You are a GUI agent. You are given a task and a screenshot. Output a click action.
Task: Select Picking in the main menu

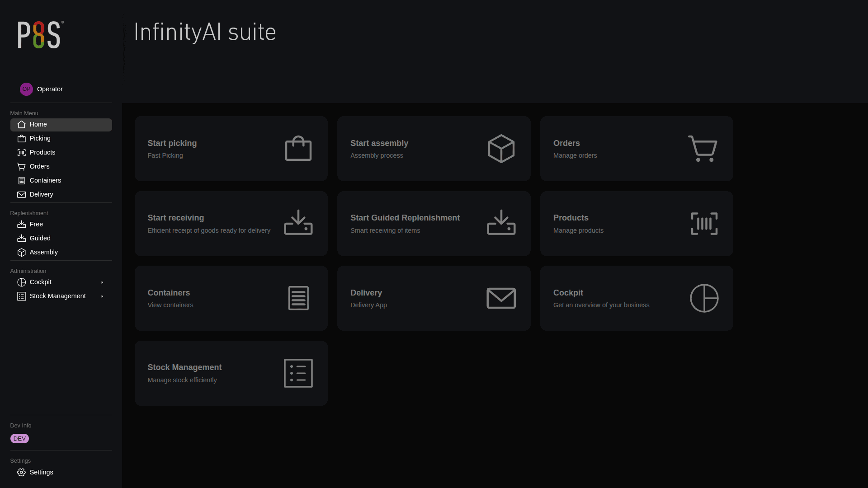[x=40, y=139]
